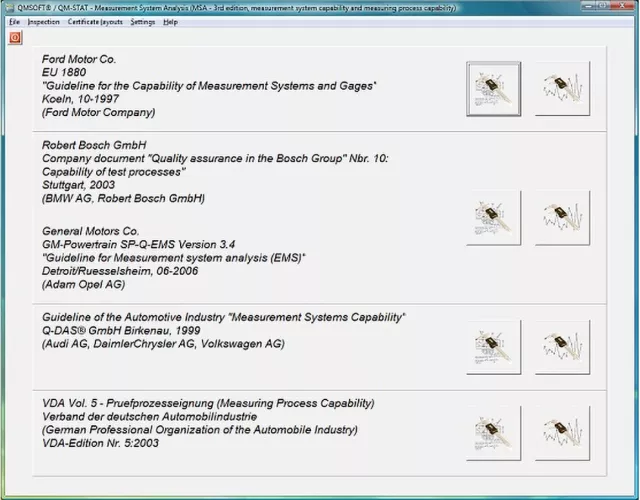Open Q-DAS Measurement Systems Capability caliper chart icon

(x=562, y=347)
